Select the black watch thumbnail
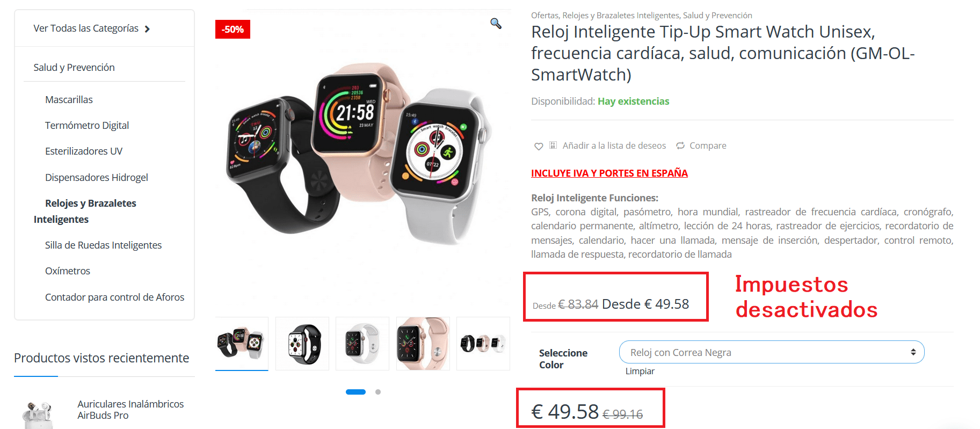This screenshot has width=980, height=429. click(x=302, y=344)
